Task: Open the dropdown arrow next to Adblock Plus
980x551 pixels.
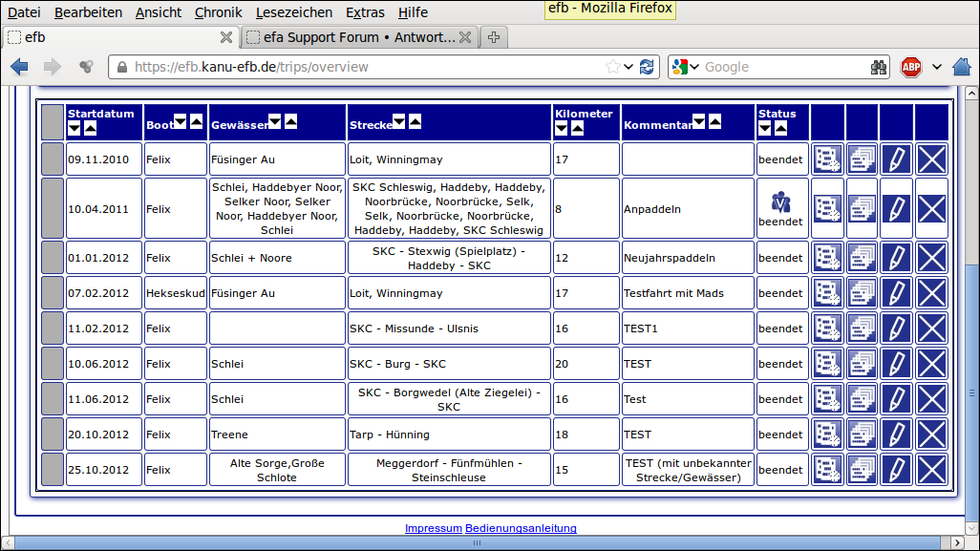Action: coord(937,67)
